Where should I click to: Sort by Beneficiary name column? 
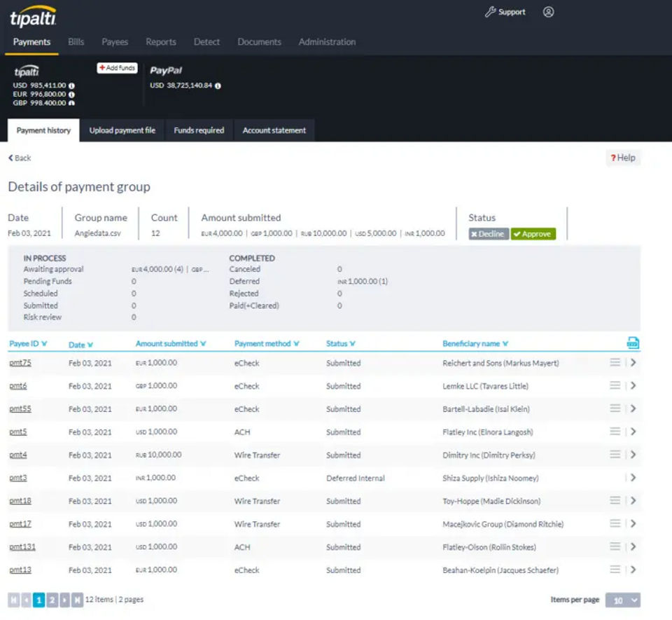point(475,344)
